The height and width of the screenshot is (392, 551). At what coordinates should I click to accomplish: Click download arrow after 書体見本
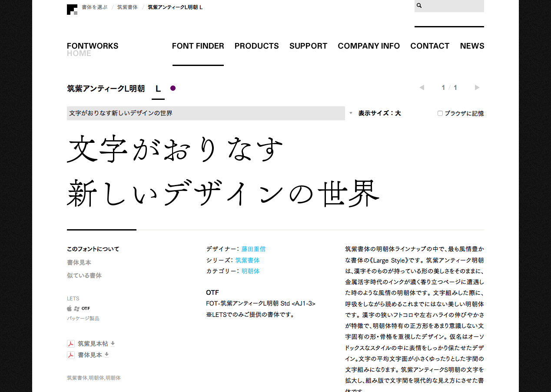(x=106, y=355)
